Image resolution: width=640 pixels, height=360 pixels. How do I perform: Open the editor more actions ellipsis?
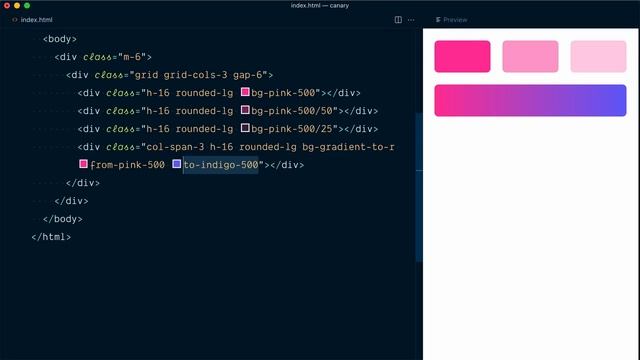pyautogui.click(x=411, y=20)
